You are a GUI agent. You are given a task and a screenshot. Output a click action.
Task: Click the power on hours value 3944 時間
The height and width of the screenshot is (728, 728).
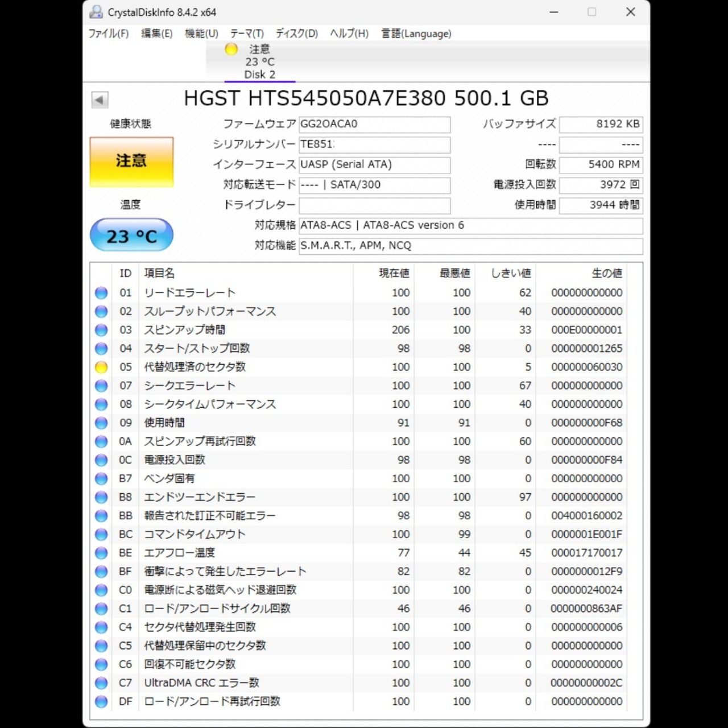click(601, 205)
